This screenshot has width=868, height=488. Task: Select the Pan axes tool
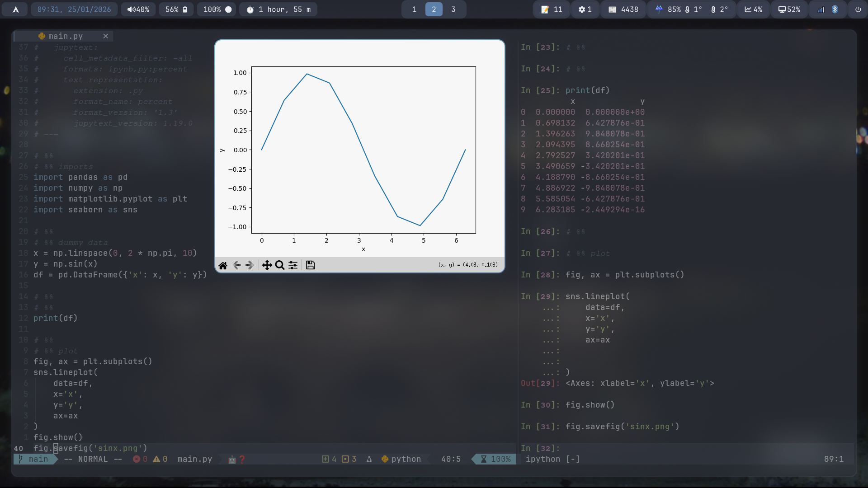pos(267,265)
